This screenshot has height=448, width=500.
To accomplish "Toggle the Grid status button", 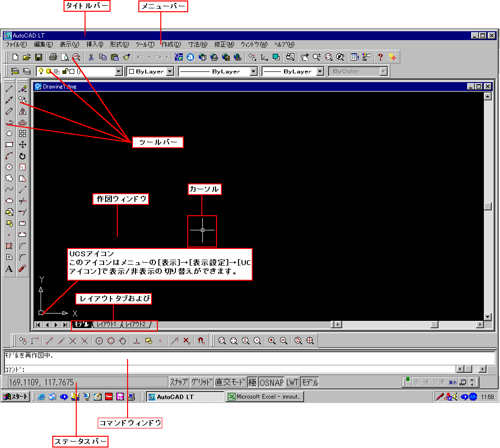I will (x=201, y=382).
